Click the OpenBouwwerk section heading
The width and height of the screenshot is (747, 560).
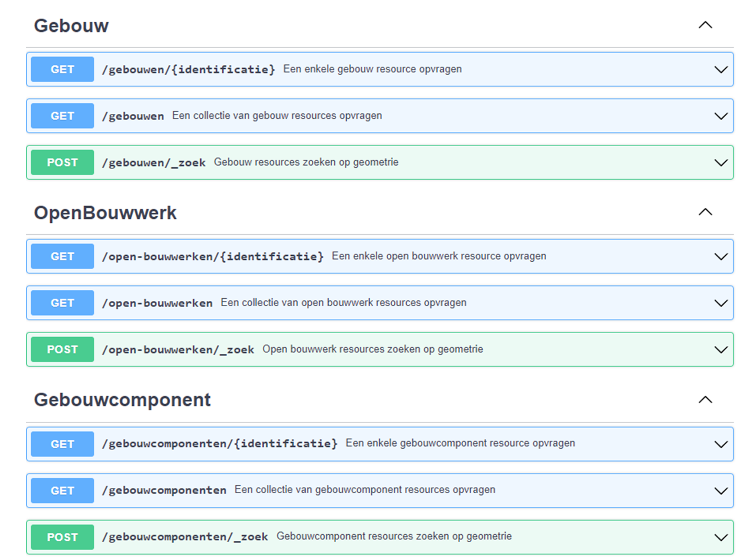(105, 212)
